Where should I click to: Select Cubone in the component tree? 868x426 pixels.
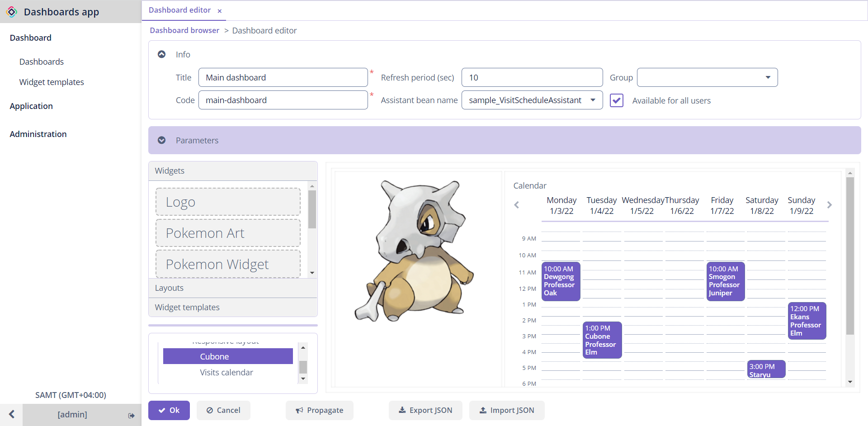pyautogui.click(x=228, y=356)
